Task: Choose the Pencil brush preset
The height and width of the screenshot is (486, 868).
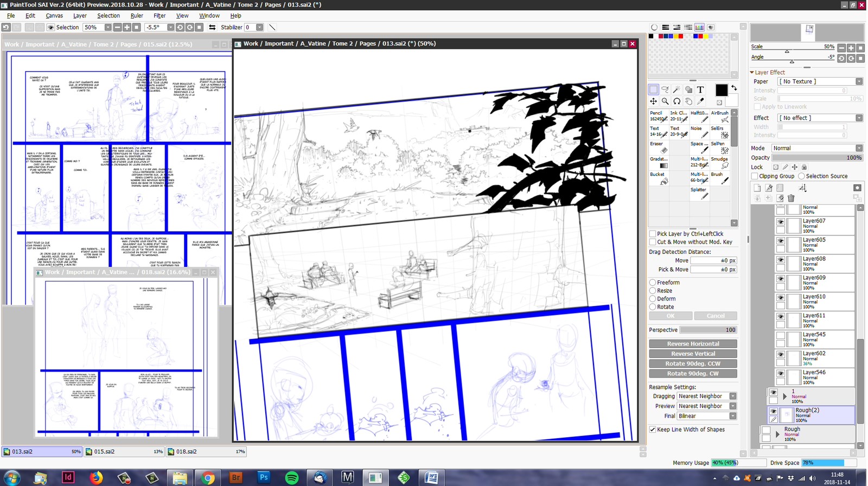Action: pos(659,116)
